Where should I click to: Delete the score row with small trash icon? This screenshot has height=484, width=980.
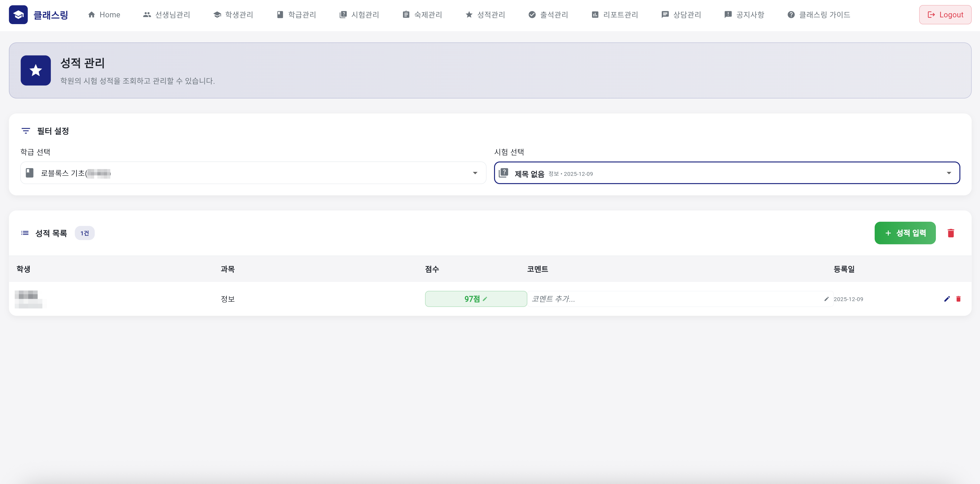pyautogui.click(x=958, y=299)
